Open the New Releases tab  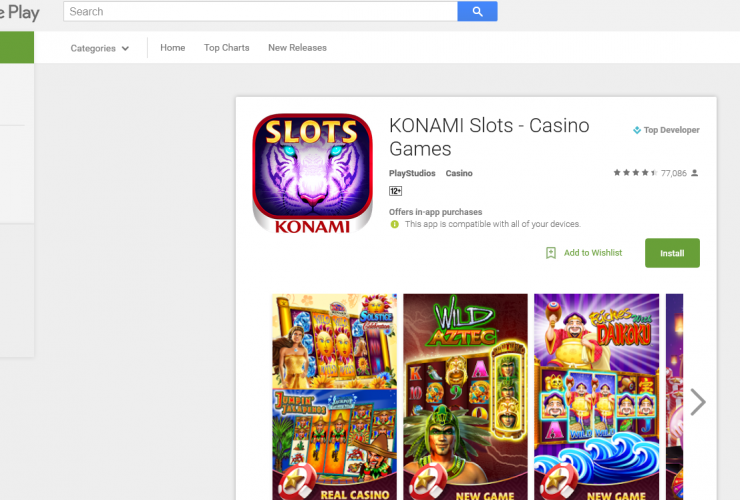click(x=297, y=48)
